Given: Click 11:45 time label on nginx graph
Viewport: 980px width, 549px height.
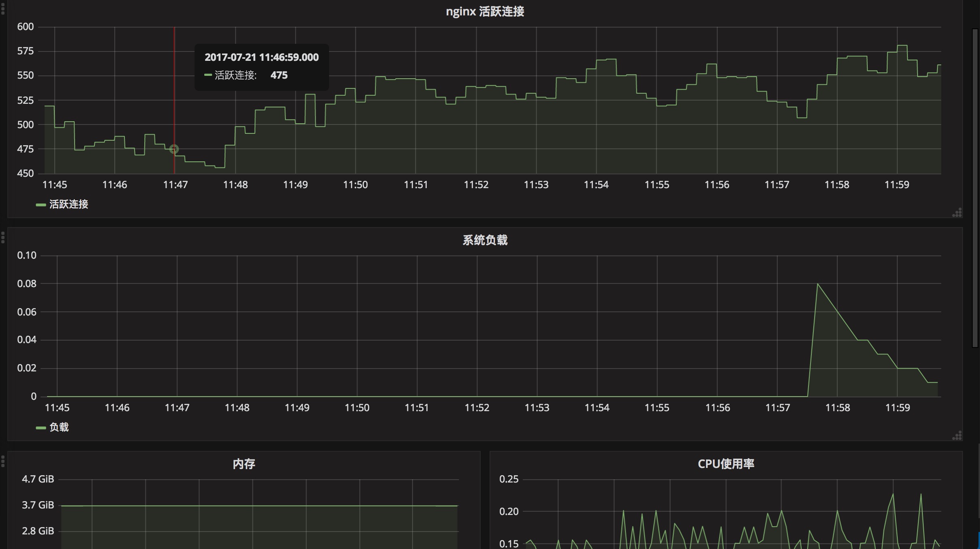Looking at the screenshot, I should pos(55,185).
